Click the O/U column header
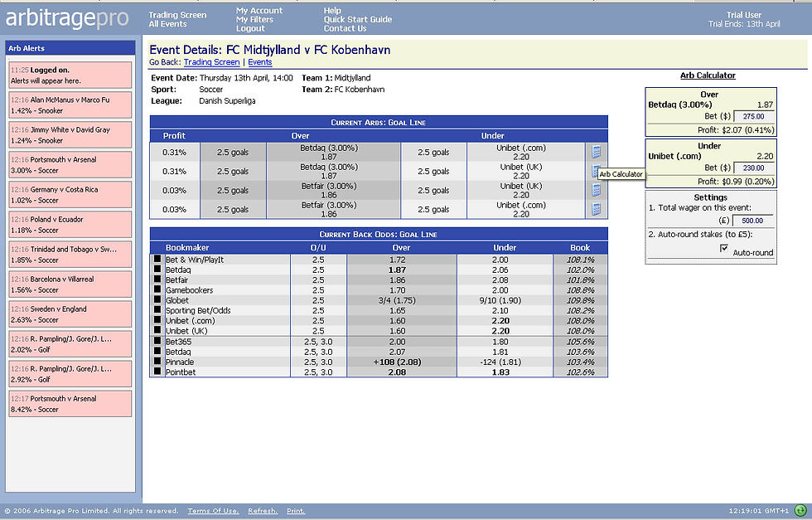Image resolution: width=812 pixels, height=520 pixels. coord(318,248)
